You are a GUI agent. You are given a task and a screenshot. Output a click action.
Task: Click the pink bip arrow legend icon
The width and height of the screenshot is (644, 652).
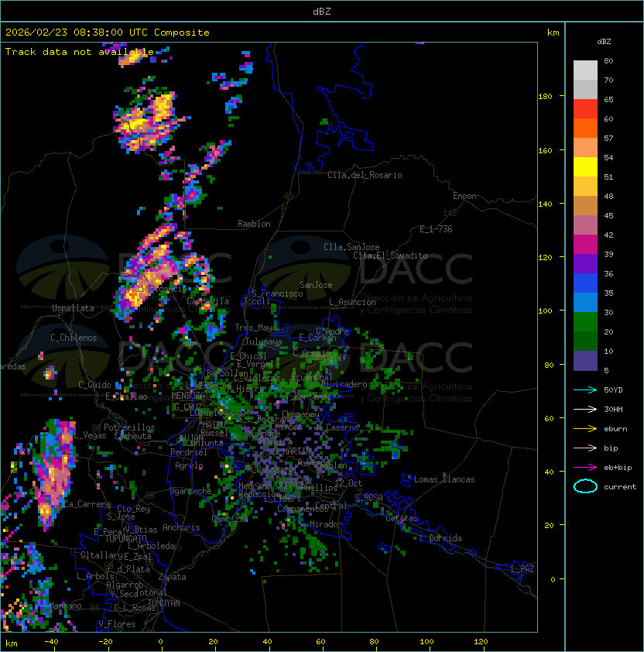(585, 448)
